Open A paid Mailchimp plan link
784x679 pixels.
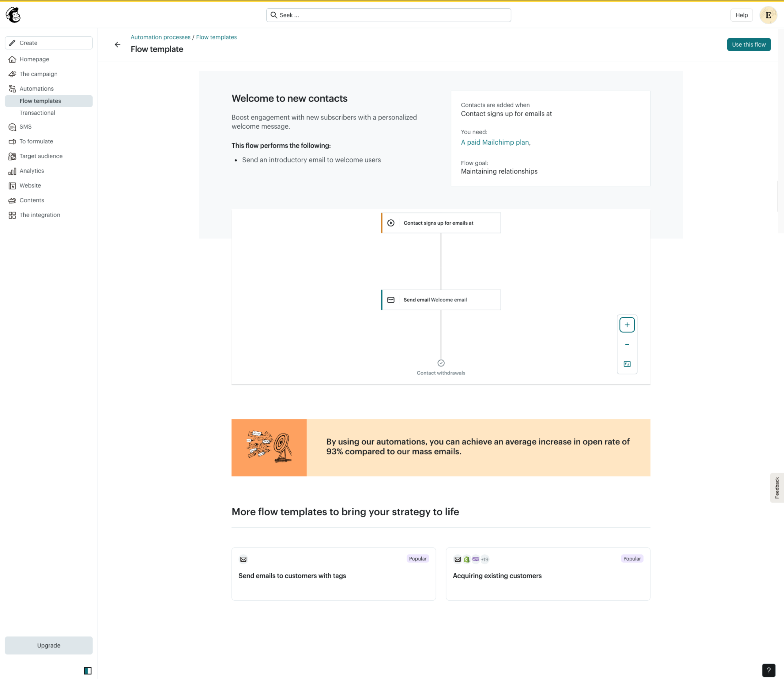pos(495,142)
